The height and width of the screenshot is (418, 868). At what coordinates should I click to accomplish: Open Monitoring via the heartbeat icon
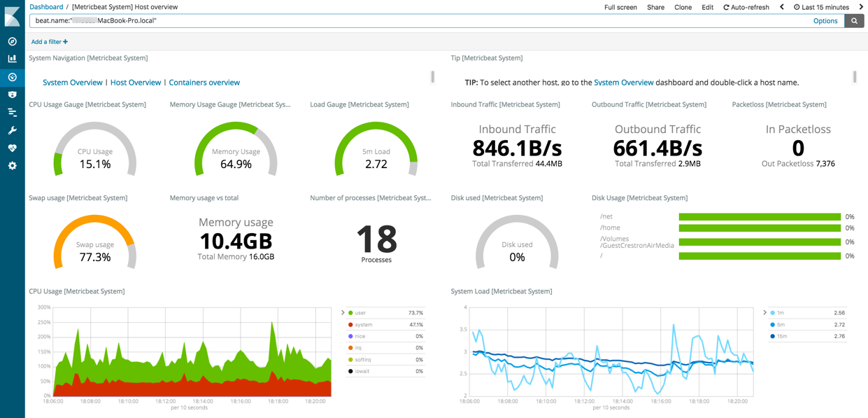[12, 148]
